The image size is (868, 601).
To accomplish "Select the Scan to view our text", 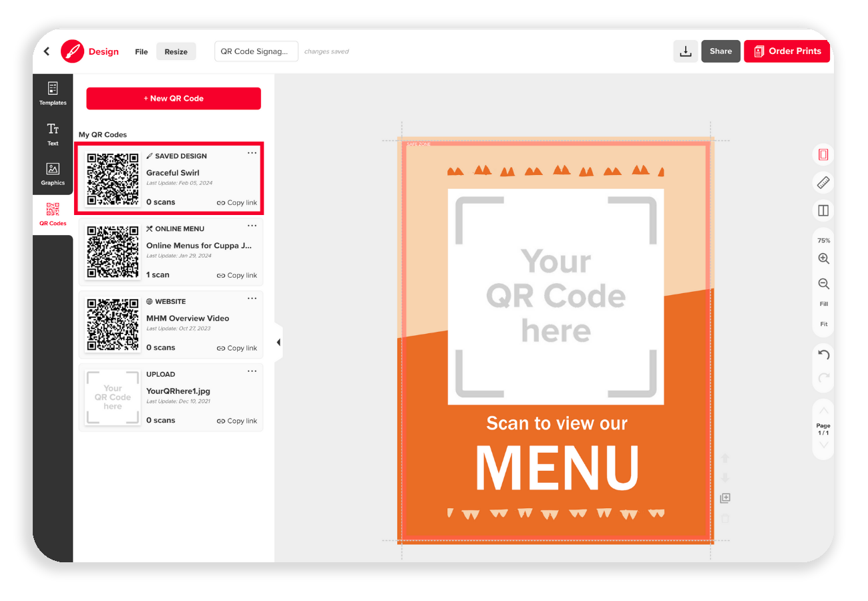I will [557, 423].
